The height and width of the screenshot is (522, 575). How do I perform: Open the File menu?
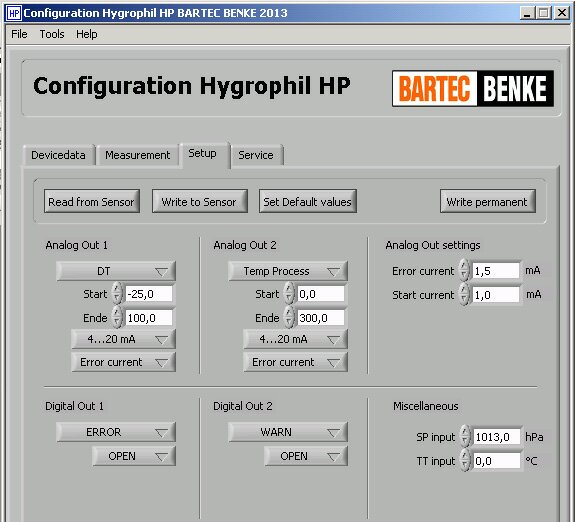19,34
